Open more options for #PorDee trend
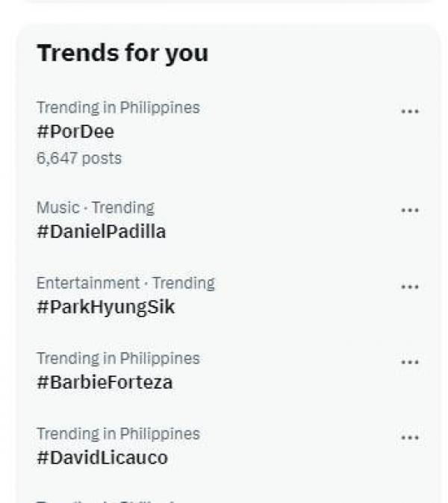This screenshot has height=503, width=448. coord(409,112)
